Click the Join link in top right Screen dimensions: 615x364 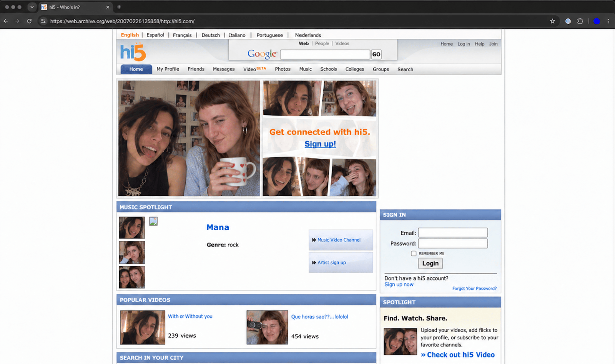[x=493, y=44]
